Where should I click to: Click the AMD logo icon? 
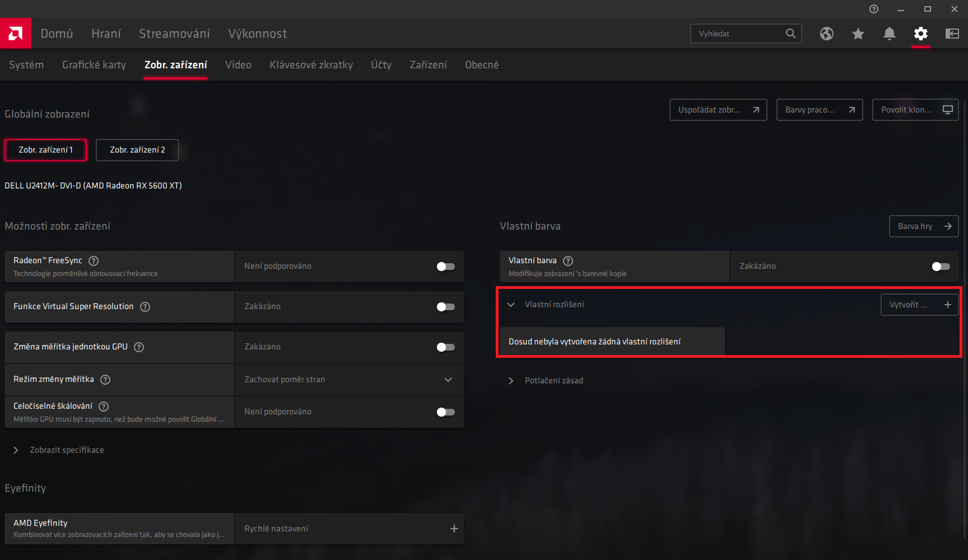click(16, 34)
